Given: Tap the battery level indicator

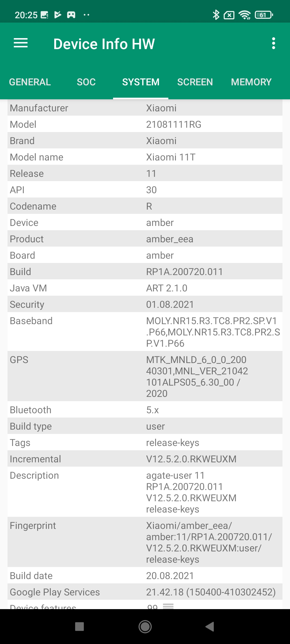Looking at the screenshot, I should pyautogui.click(x=264, y=15).
